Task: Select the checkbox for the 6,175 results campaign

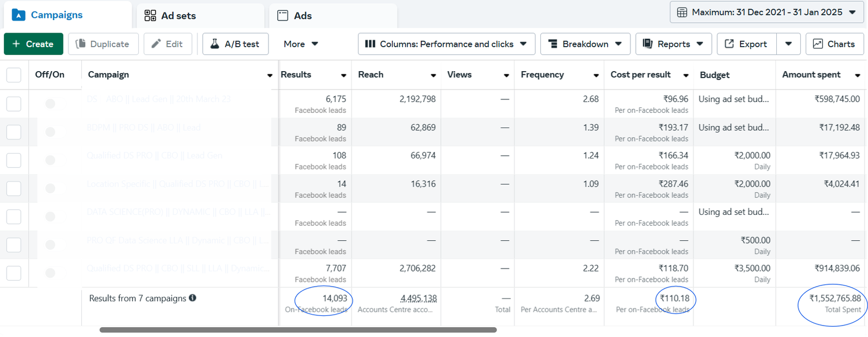Action: click(14, 104)
